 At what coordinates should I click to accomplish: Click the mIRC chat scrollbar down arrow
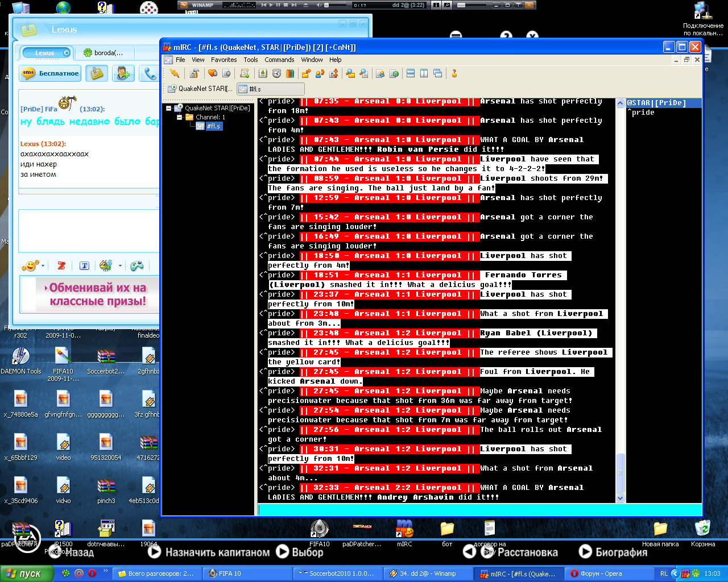point(621,498)
